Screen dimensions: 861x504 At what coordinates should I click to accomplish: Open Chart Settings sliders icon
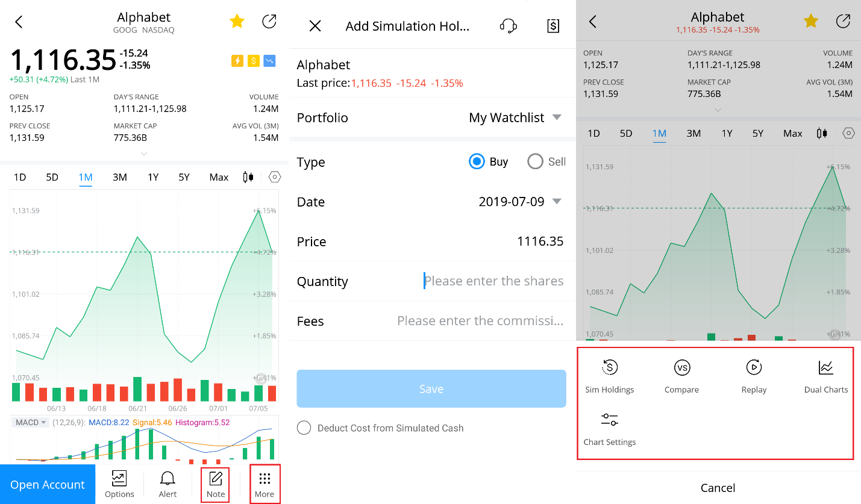pyautogui.click(x=609, y=420)
